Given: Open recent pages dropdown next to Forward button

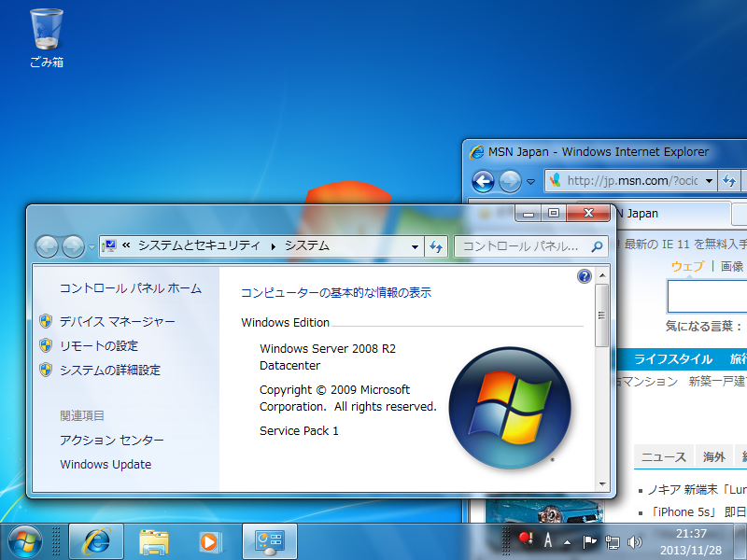Looking at the screenshot, I should click(92, 247).
